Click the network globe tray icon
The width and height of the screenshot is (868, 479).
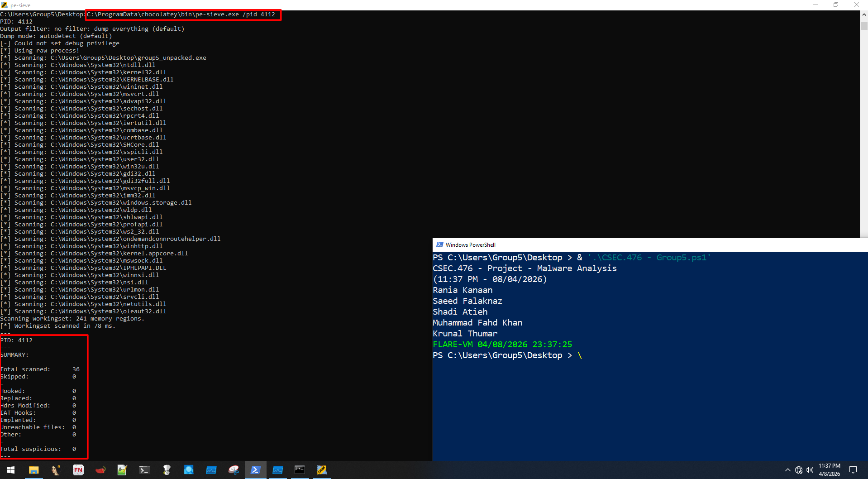[x=799, y=470]
